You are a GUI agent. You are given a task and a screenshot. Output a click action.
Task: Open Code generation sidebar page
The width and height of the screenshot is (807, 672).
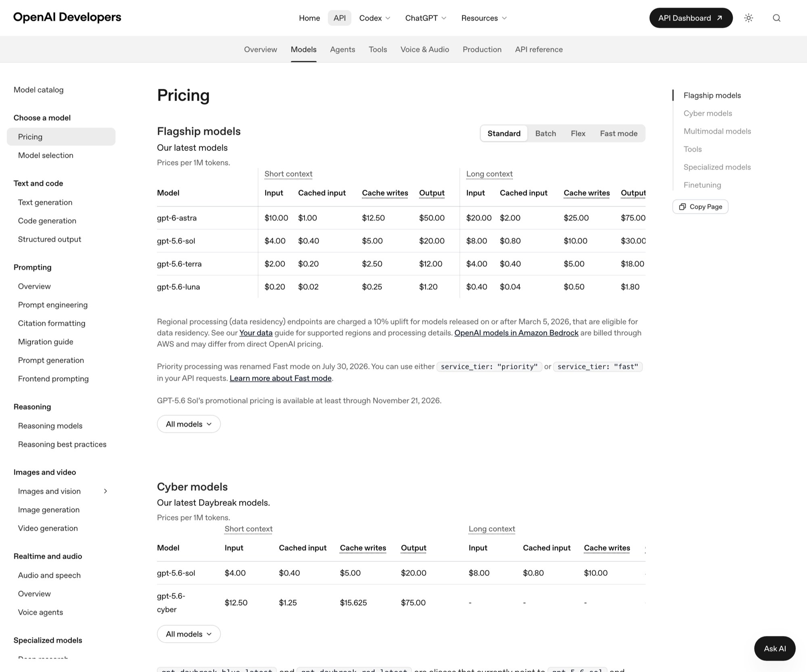(x=47, y=221)
